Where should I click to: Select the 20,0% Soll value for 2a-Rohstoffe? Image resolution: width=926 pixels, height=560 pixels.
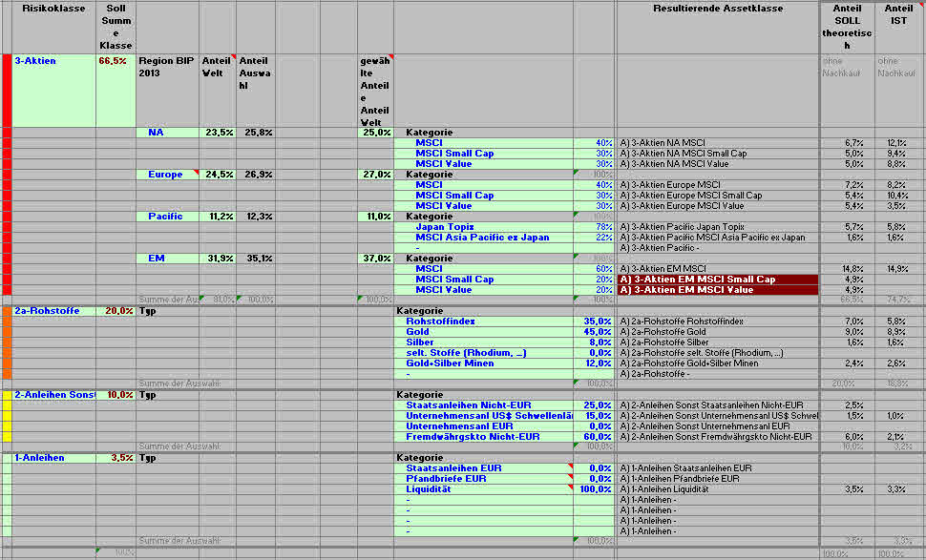tap(116, 311)
